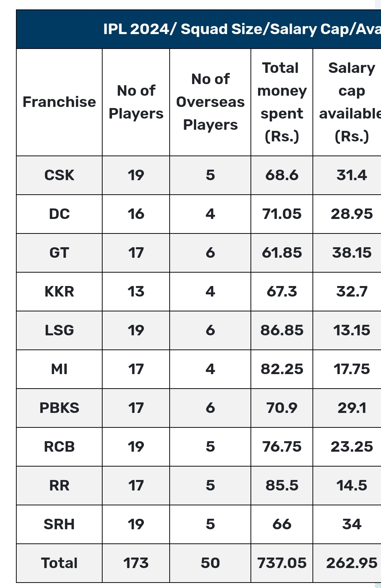Click the 737.05 total money spent value
This screenshot has height=588, width=381.
[282, 563]
